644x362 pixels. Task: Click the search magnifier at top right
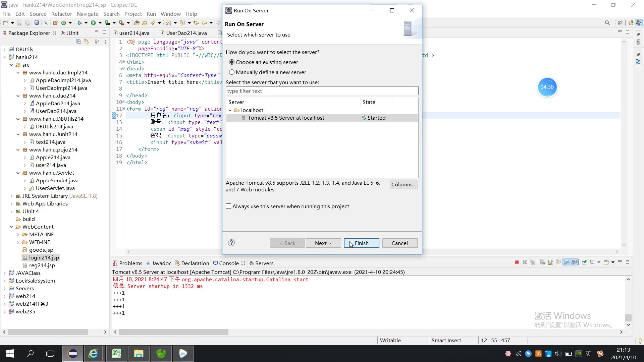(607, 23)
